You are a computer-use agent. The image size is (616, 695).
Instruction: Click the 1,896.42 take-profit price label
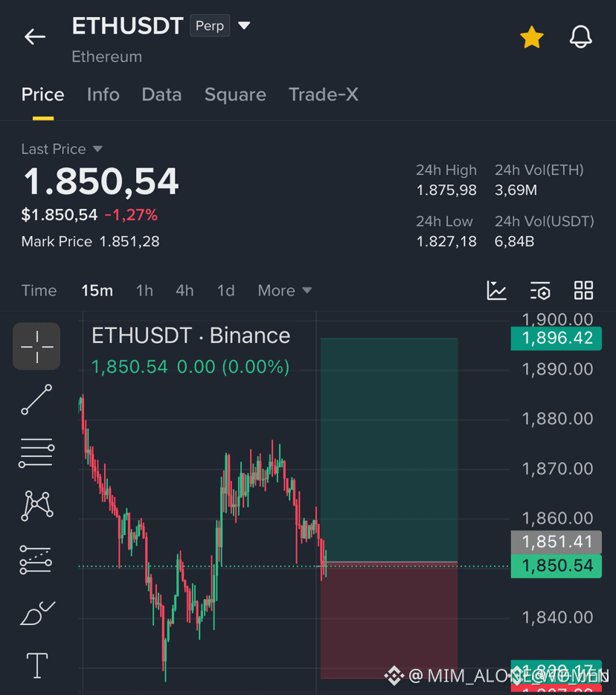point(556,338)
